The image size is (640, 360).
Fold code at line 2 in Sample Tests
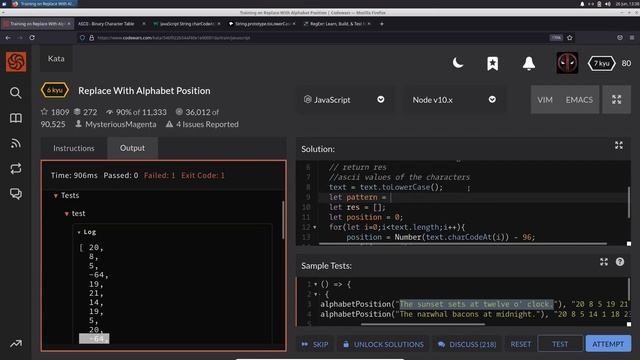tap(316, 294)
